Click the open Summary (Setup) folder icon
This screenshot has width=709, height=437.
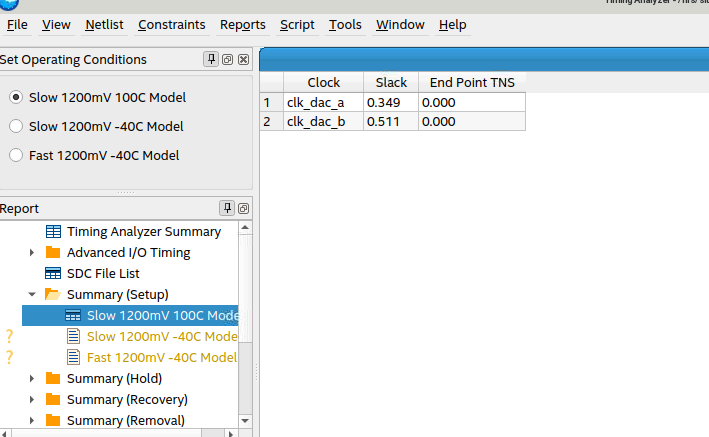pyautogui.click(x=53, y=294)
